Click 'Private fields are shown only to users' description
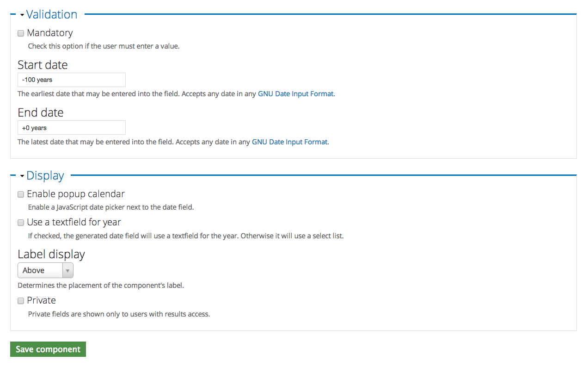This screenshot has width=588, height=367. [119, 314]
